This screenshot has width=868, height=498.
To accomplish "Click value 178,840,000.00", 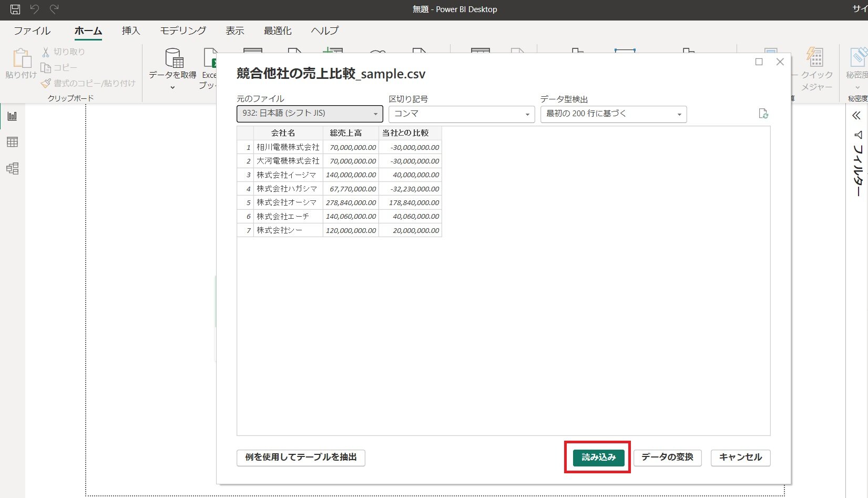I will [x=410, y=202].
